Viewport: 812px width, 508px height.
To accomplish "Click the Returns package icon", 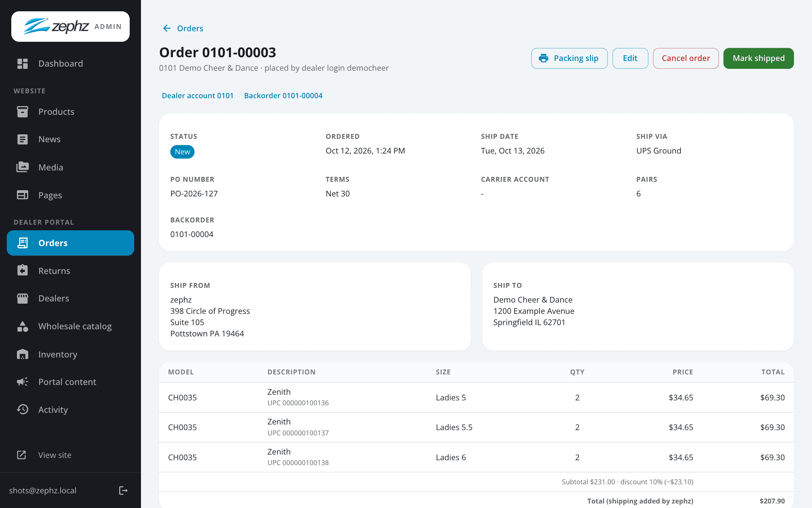I will coord(23,271).
